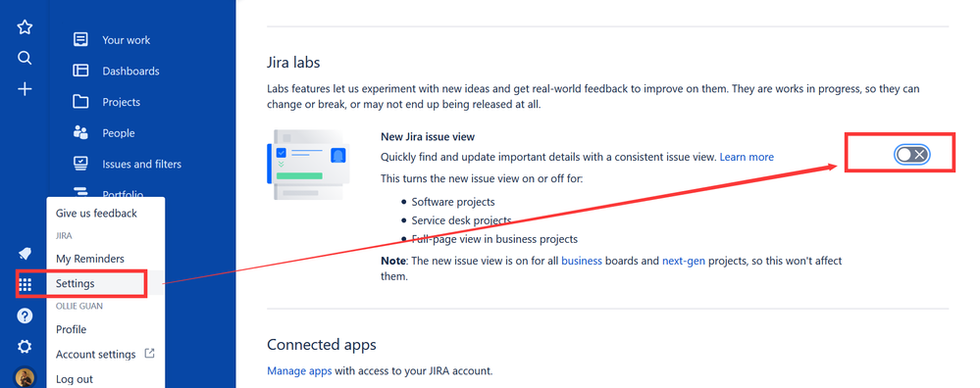This screenshot has height=388, width=980.
Task: Click the JIRA section label in menu
Action: (x=64, y=236)
